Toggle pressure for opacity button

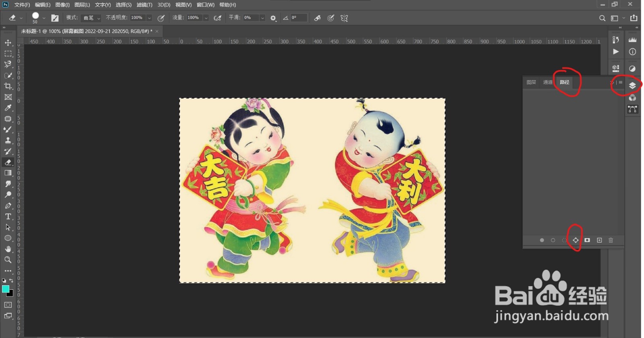click(161, 18)
